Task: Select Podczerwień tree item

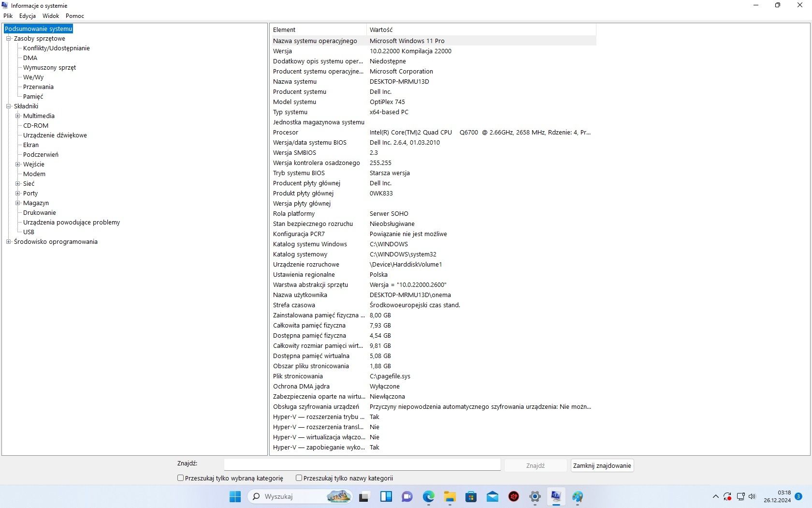Action: pyautogui.click(x=41, y=154)
